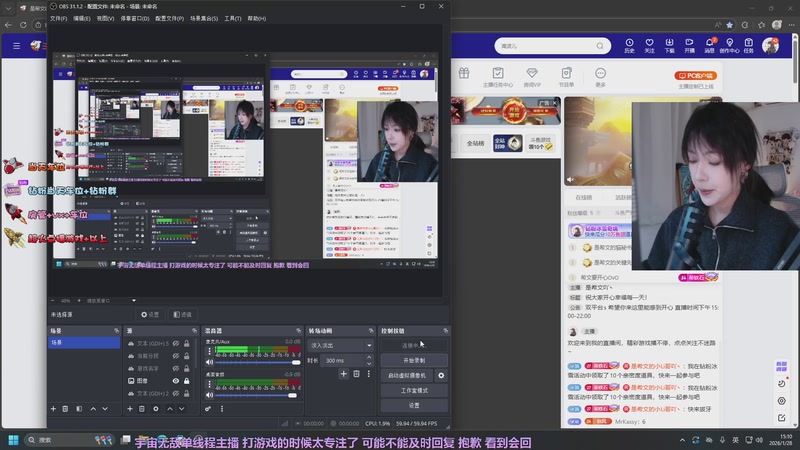Viewport: 800px width, 450px height.
Task: Pop out the 控制按钮 dock panel
Action: [x=445, y=331]
